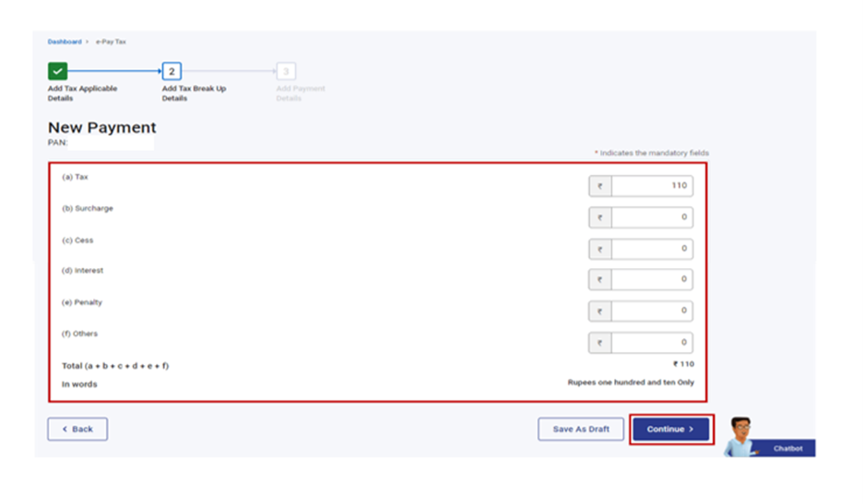Click the green completed step one checkmark
Viewport: 863px width, 504px height.
tap(57, 71)
